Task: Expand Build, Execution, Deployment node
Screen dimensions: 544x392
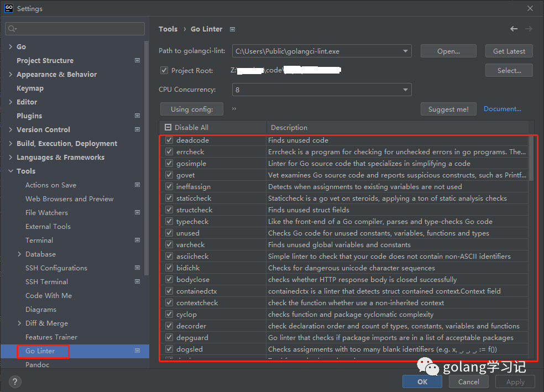Action: coord(11,143)
